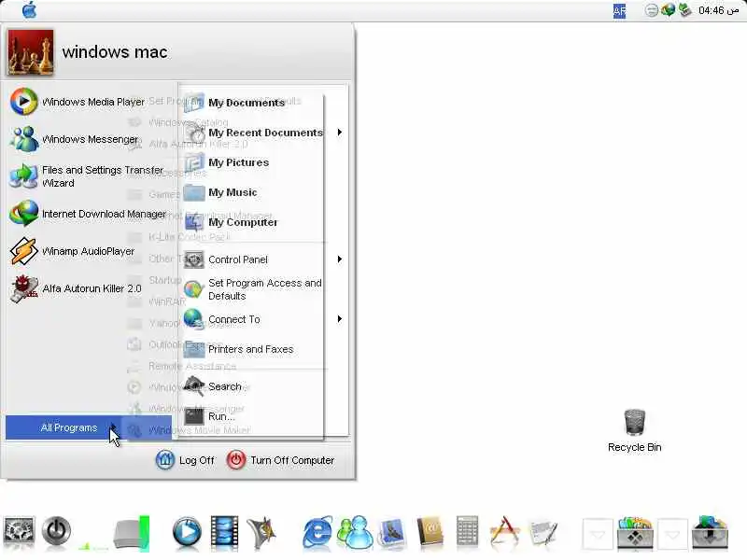
Task: Click Log Off button
Action: pyautogui.click(x=185, y=460)
